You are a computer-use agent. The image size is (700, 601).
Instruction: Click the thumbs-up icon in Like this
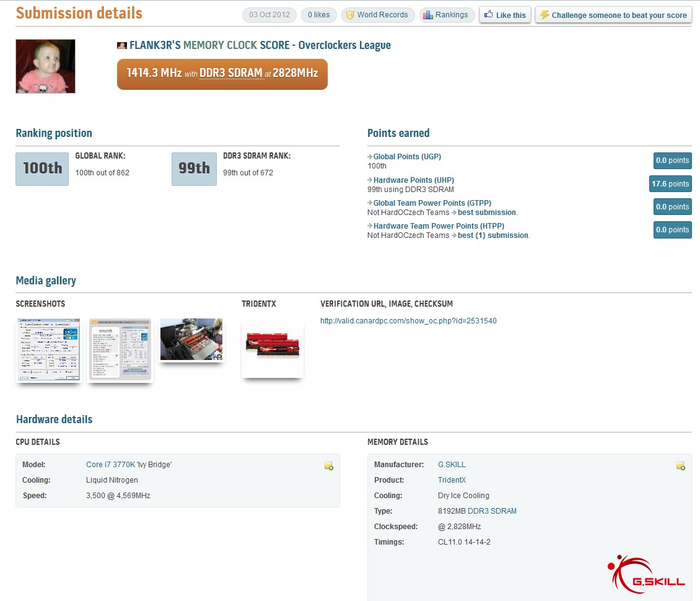tap(489, 14)
